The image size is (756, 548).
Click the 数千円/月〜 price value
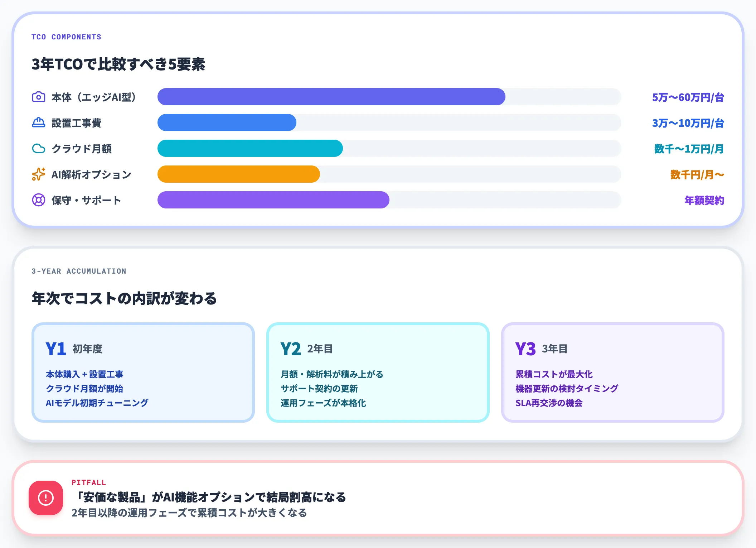click(697, 174)
